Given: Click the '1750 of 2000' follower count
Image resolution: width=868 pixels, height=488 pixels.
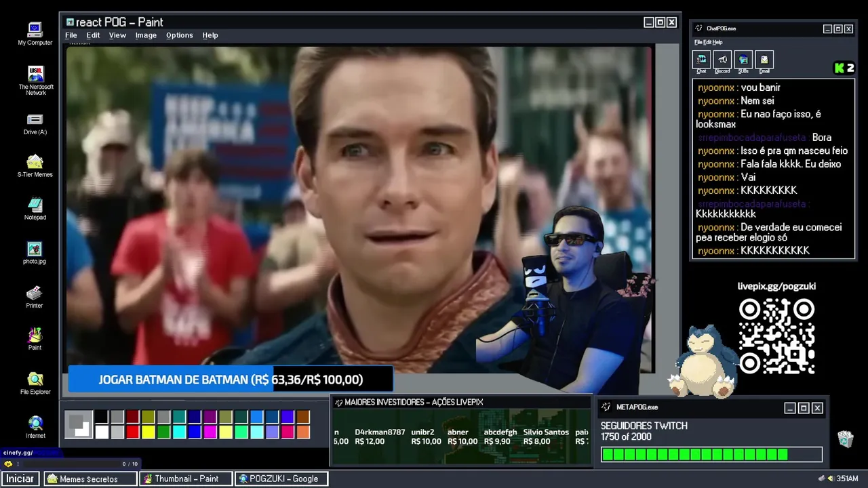Looking at the screenshot, I should coord(626,437).
